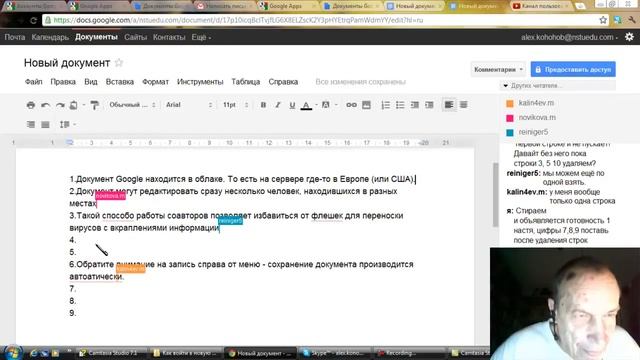Click the settings gear icon
The height and width of the screenshot is (360, 640).
[629, 37]
